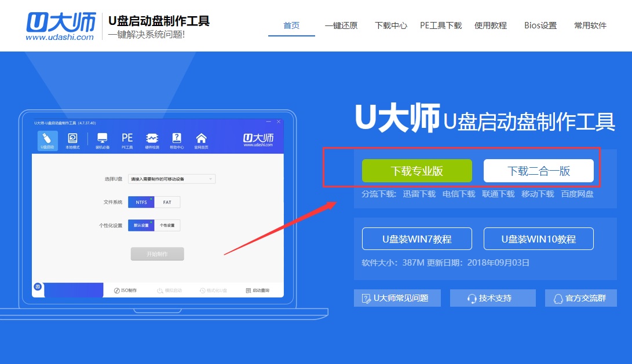Switch file system to FAT
The height and width of the screenshot is (364, 632).
167,202
